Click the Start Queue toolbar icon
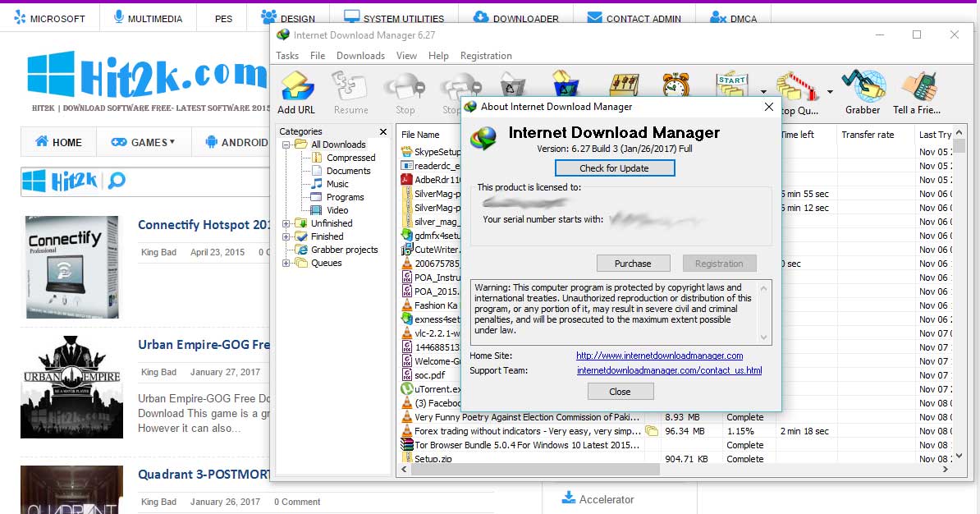The width and height of the screenshot is (980, 514). point(732,84)
